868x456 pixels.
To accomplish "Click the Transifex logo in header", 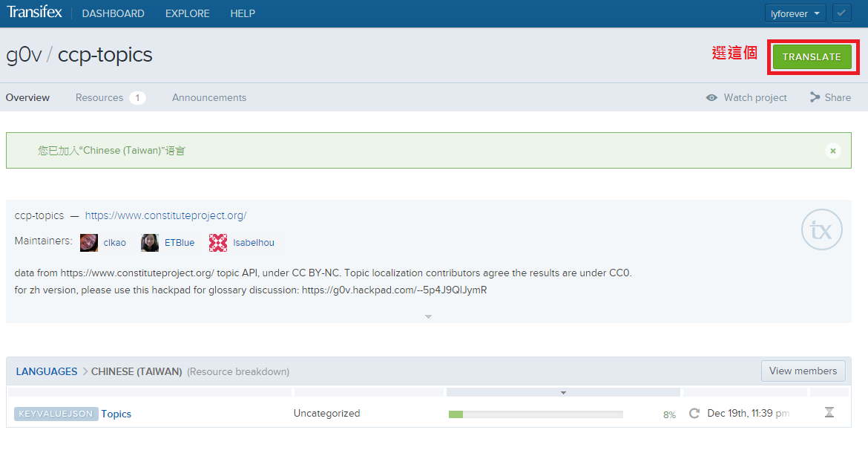I will tap(35, 13).
